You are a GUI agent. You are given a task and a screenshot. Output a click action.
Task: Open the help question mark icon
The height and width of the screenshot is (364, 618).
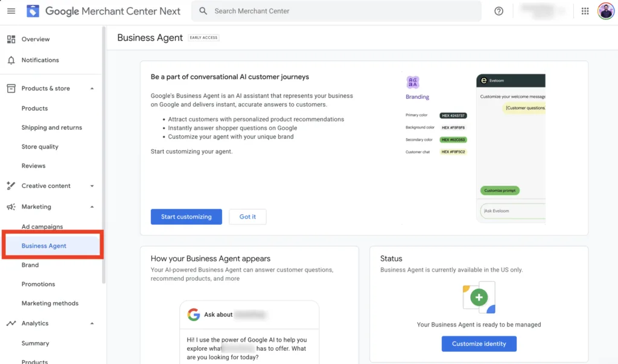499,11
